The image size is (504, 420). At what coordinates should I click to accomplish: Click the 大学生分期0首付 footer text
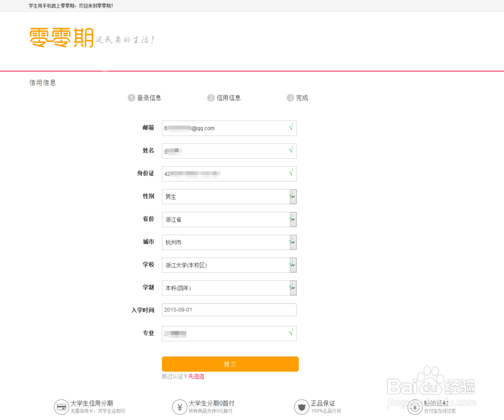(212, 403)
